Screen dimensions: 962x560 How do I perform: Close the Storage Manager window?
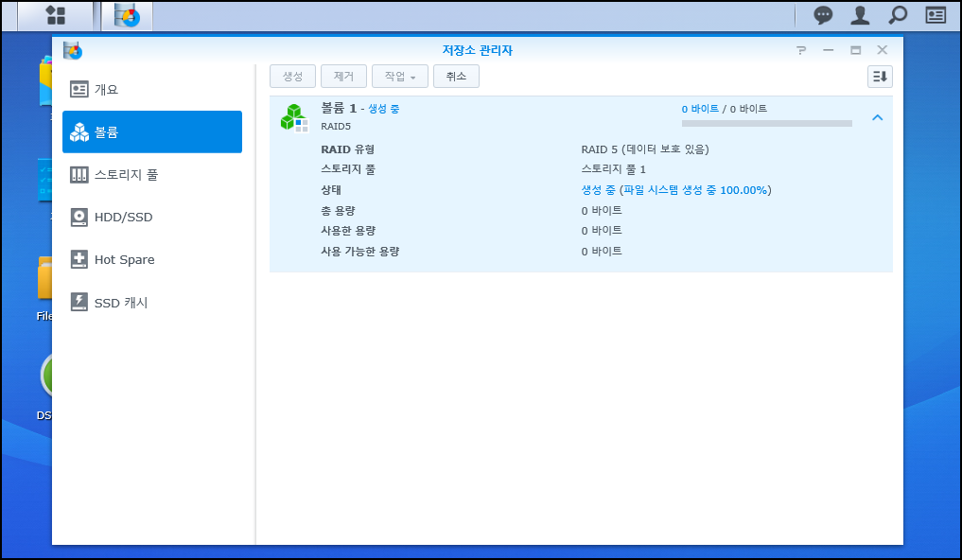pyautogui.click(x=883, y=50)
